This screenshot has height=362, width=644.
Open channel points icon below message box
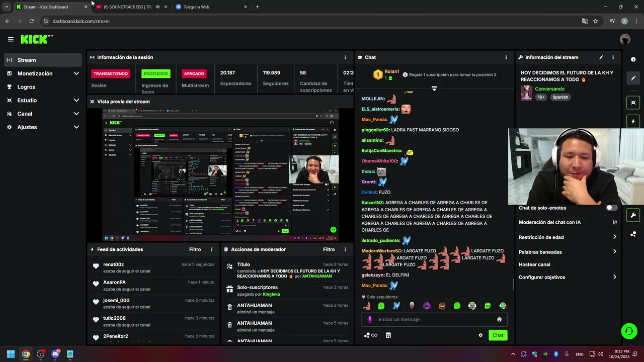click(370, 335)
